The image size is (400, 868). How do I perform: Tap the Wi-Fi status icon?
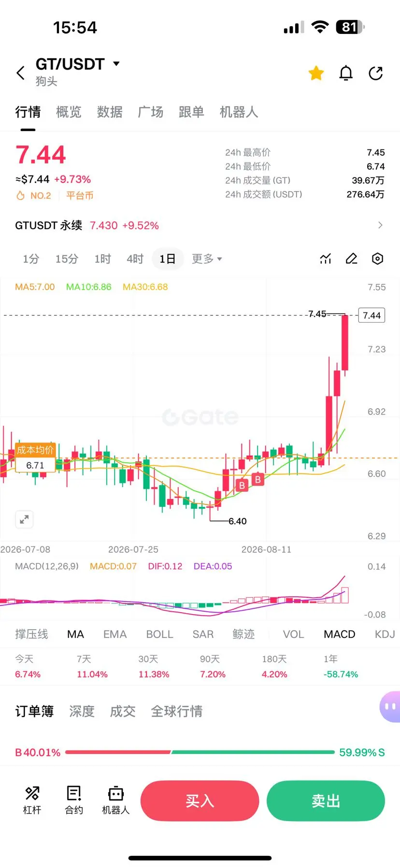click(320, 27)
